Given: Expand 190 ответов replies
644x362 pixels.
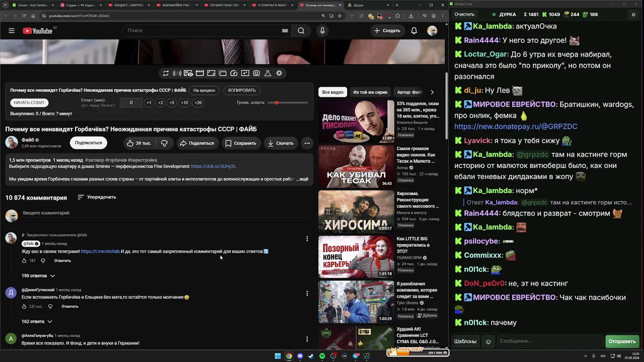Looking at the screenshot, I should click(38, 276).
